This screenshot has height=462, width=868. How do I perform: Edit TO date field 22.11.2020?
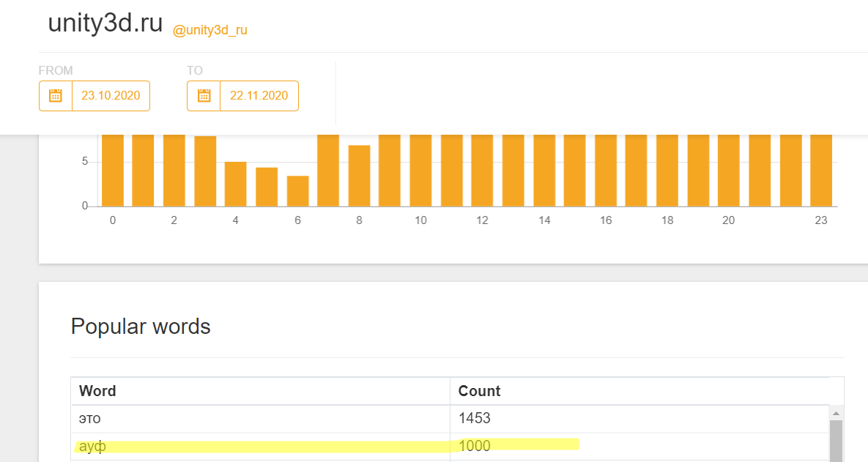(259, 96)
